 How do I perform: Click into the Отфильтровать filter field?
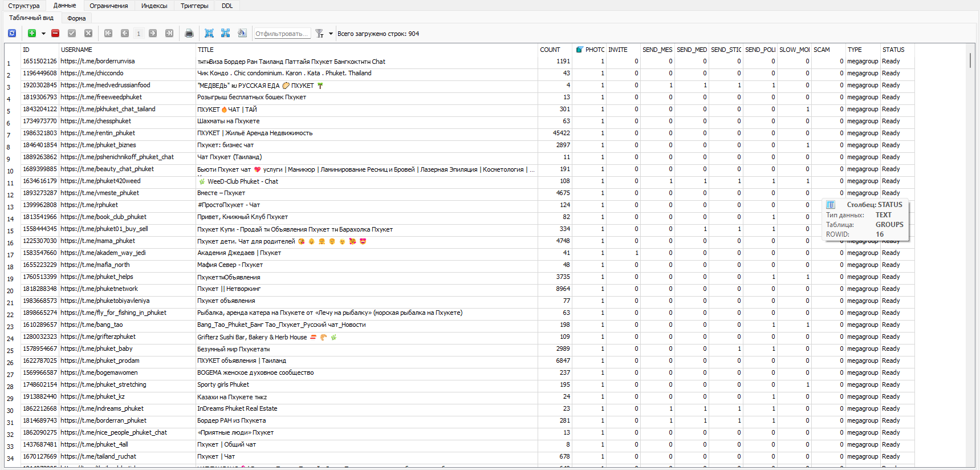pyautogui.click(x=282, y=34)
